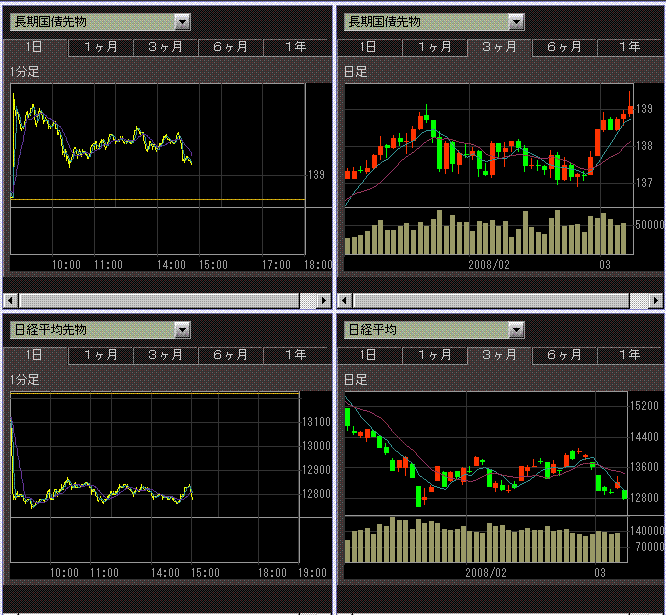Open the 長期国債先物 dropdown above the 日足 chart
Image resolution: width=666 pixels, height=615 pixels.
[515, 22]
